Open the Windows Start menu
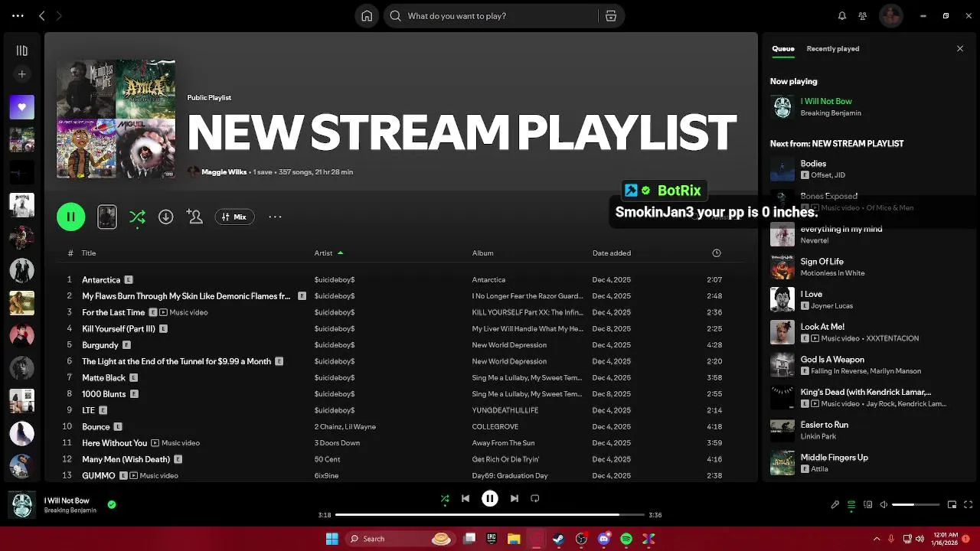The width and height of the screenshot is (980, 551). [332, 539]
